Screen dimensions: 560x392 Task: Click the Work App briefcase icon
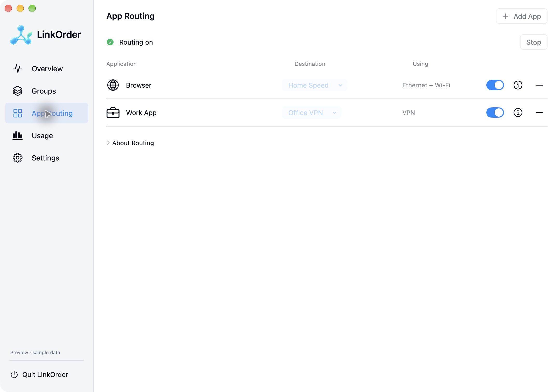pyautogui.click(x=113, y=113)
